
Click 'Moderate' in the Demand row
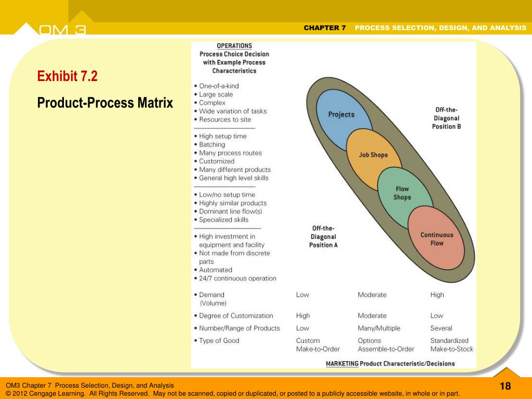(372, 295)
